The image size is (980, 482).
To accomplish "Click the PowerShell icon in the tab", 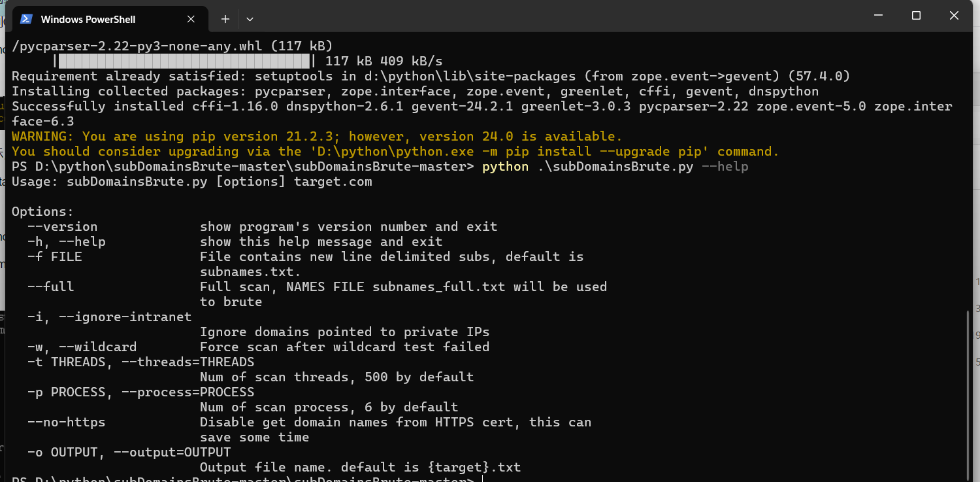I will [27, 19].
